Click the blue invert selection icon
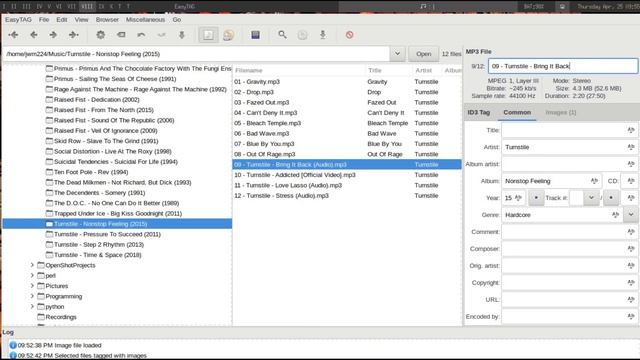This screenshot has width=640, height=360. click(x=256, y=35)
